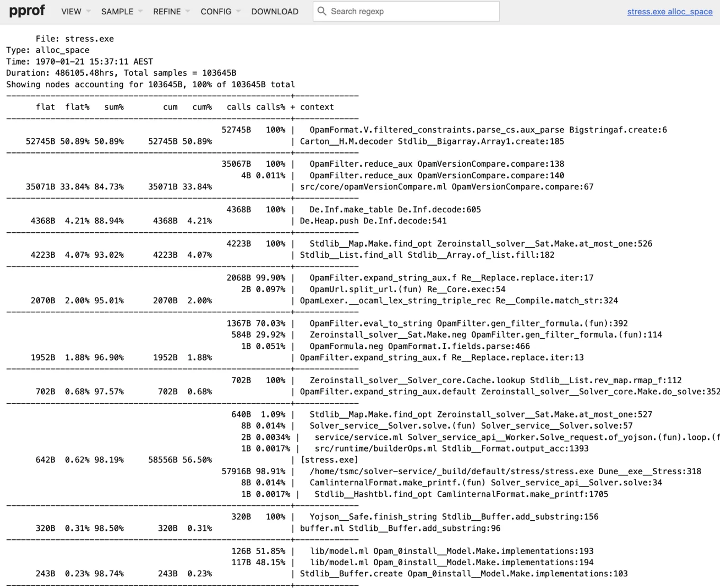Click the pprof logo
Screen dimensions: 720x588
click(x=27, y=11)
